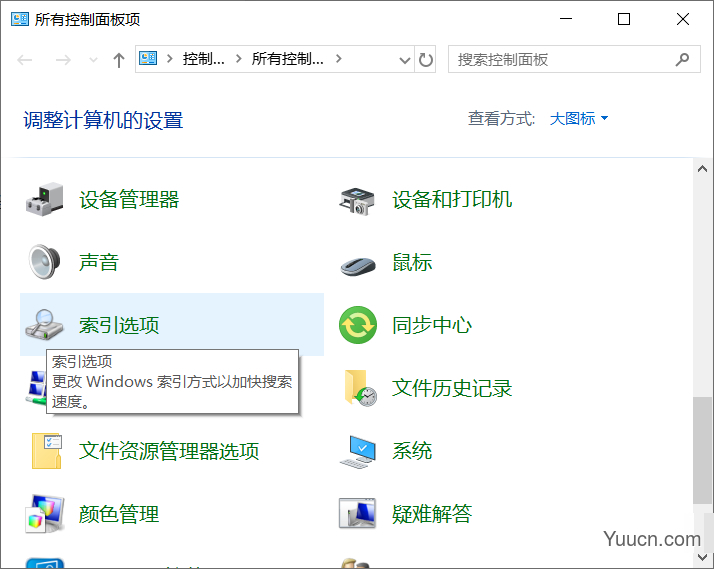Click the search magnifier icon
The image size is (714, 569).
[682, 59]
